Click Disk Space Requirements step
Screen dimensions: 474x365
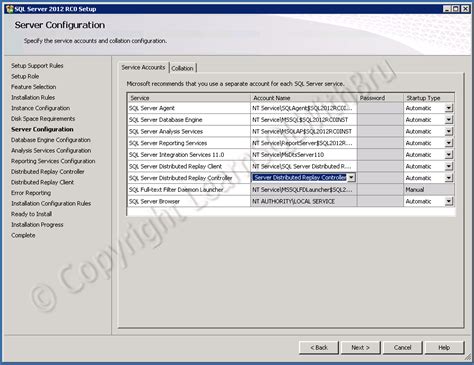[x=43, y=119]
